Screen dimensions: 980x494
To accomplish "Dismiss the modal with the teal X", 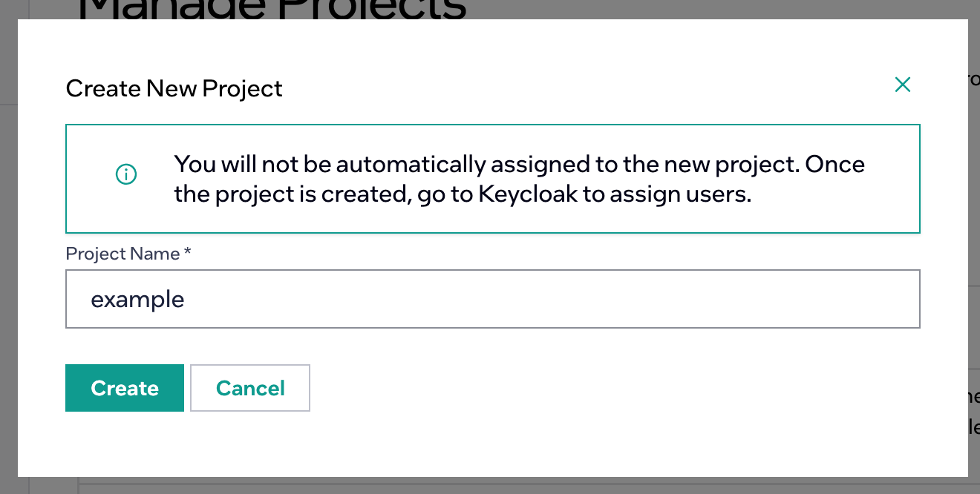I will 902,85.
